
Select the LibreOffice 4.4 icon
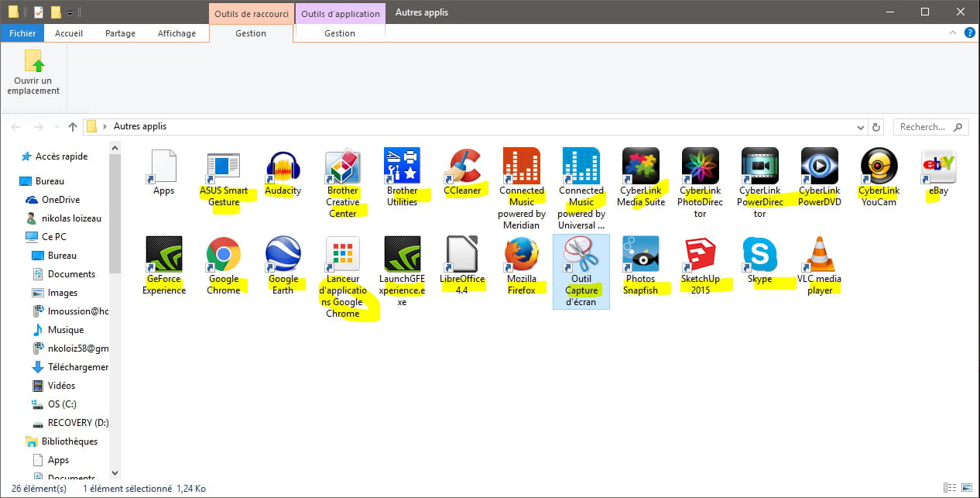tap(461, 254)
